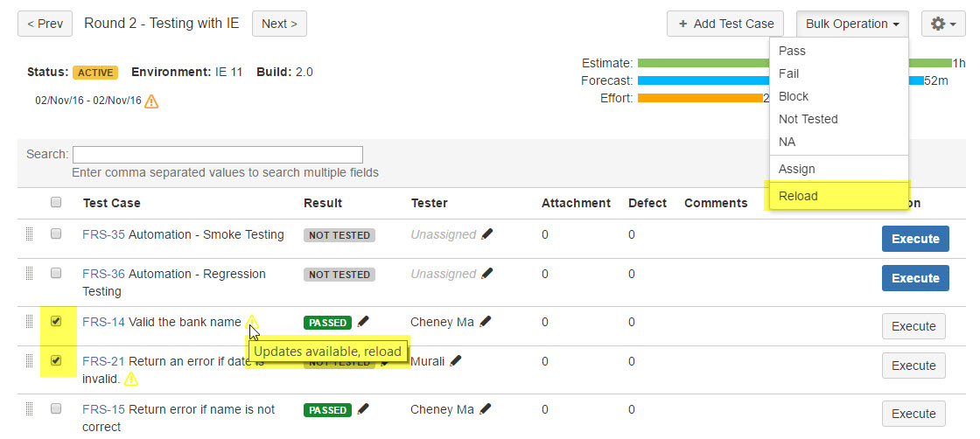This screenshot has height=439, width=980.
Task: Choose Assign in Bulk Operation menu
Action: (796, 169)
